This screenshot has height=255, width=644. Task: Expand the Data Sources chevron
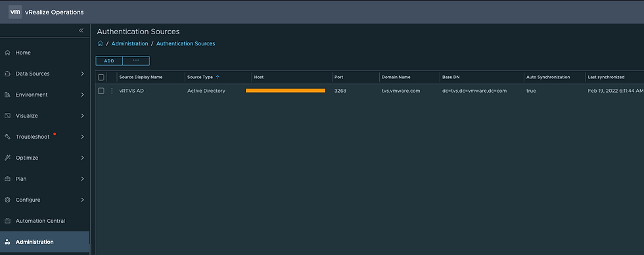83,74
